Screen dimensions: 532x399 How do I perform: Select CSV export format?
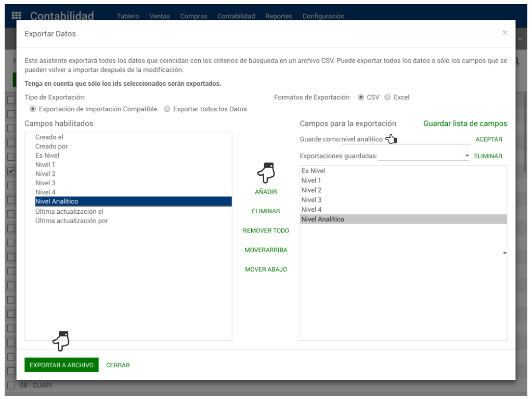(361, 97)
